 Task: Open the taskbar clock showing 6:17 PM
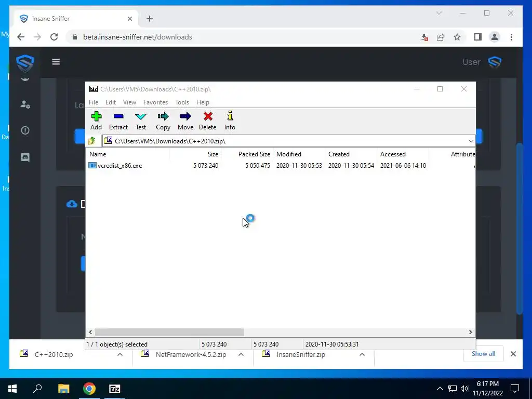487,389
